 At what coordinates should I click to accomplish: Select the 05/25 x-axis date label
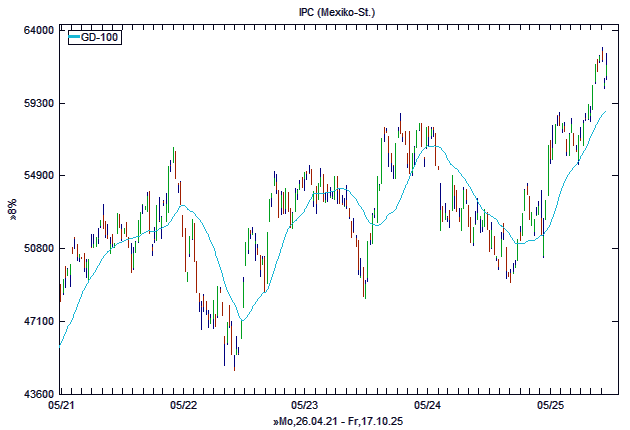pos(550,406)
